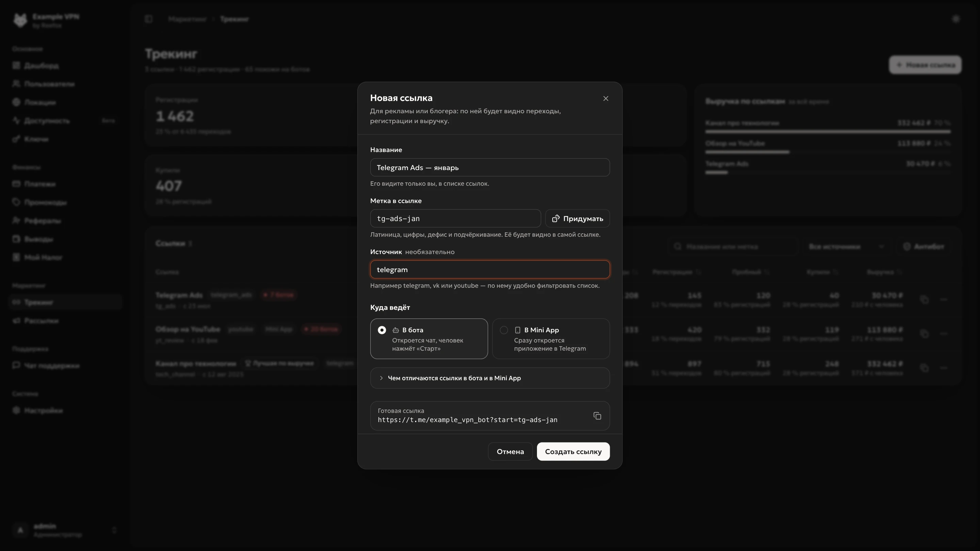Expand Чем отличаются ссылки в бота и в Mini App
The height and width of the screenshot is (551, 980).
(x=490, y=378)
